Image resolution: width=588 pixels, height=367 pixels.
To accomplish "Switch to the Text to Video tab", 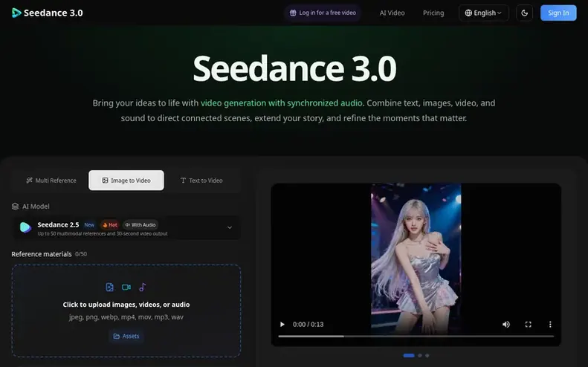I will 201,181.
